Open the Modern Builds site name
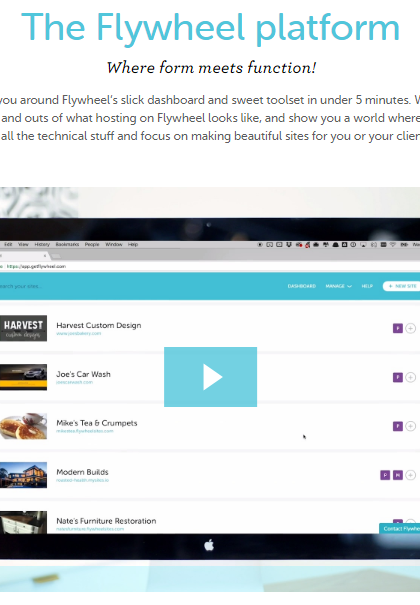 (82, 472)
